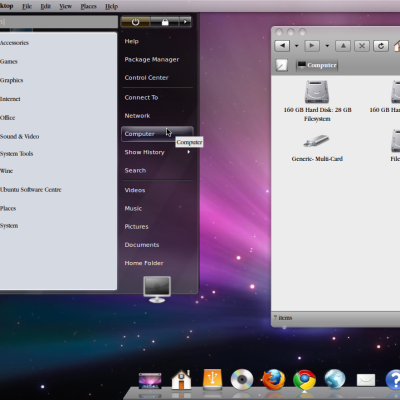Screen dimensions: 400x400
Task: Select Sound & Video category
Action: [19, 136]
